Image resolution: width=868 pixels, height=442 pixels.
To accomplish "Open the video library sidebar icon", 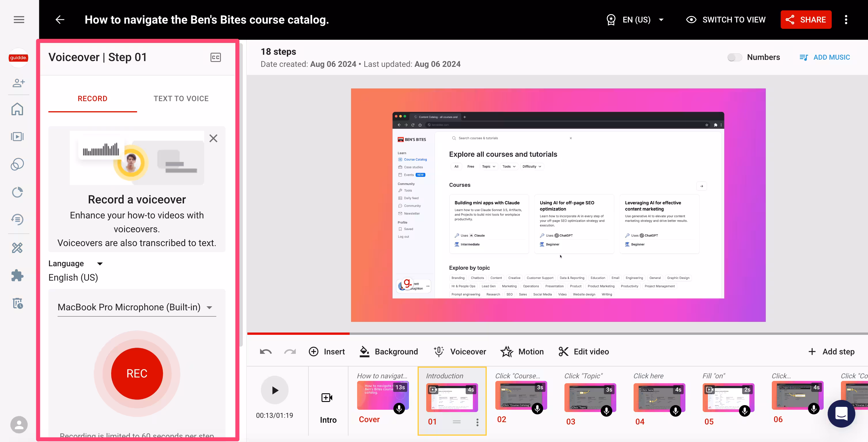I will (18, 137).
